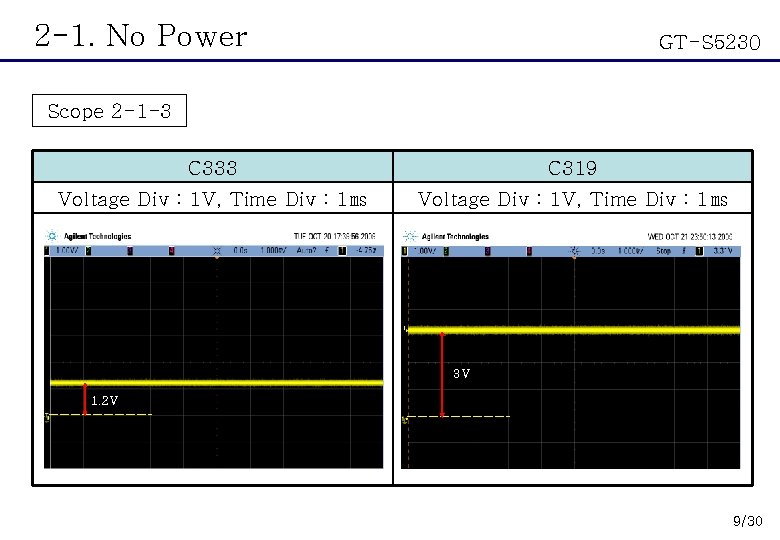Click the page number 9/30
The width and height of the screenshot is (780, 540).
click(x=748, y=521)
